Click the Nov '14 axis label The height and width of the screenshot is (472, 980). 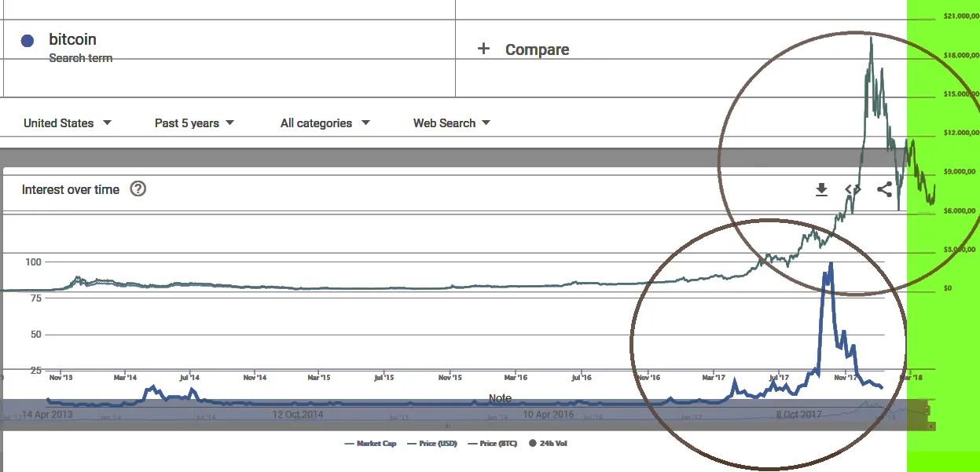point(255,378)
